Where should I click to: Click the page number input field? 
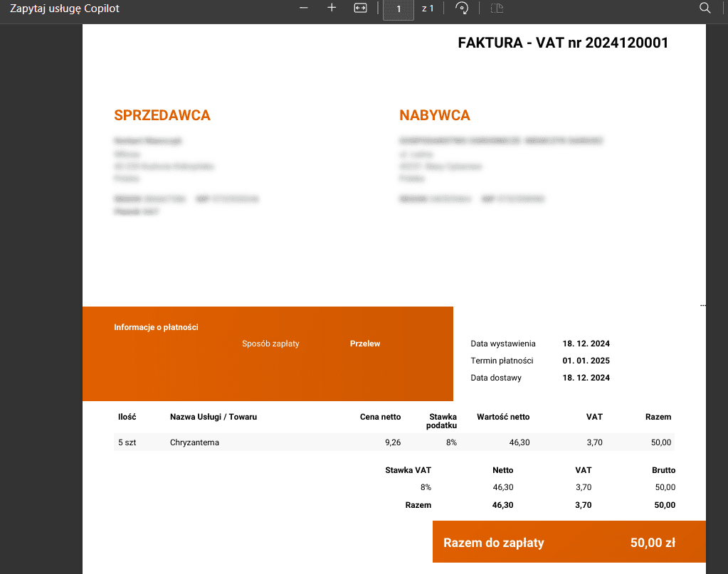(x=399, y=9)
